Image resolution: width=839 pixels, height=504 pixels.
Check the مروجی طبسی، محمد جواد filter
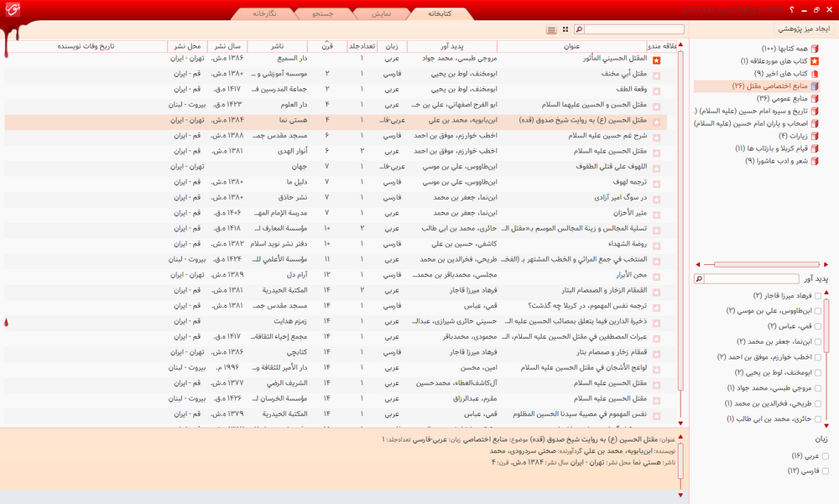pos(817,388)
